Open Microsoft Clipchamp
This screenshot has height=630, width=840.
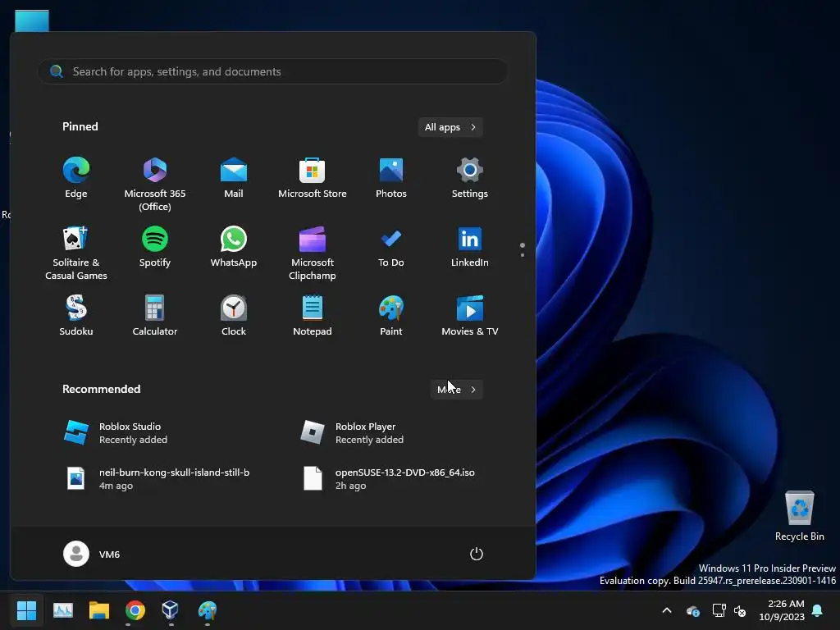coord(313,253)
